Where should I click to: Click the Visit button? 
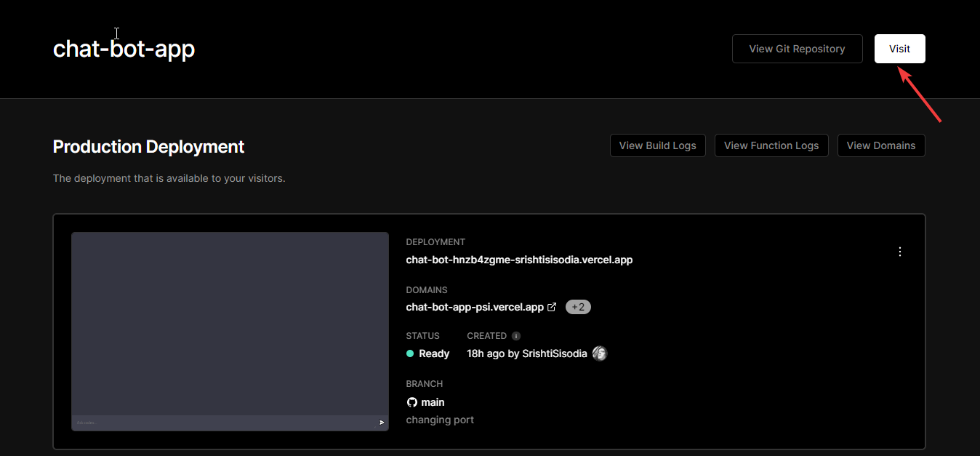click(x=899, y=49)
